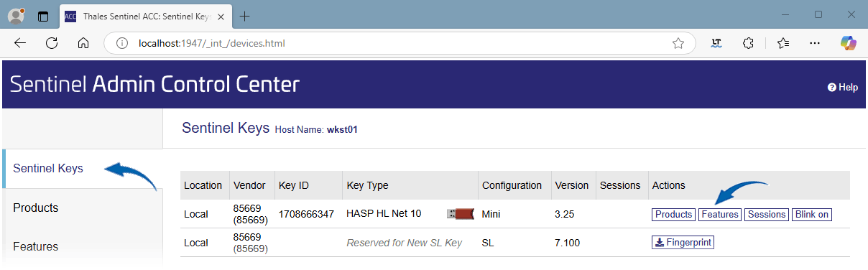The image size is (868, 270).
Task: Click the address bar URL field
Action: (400, 43)
